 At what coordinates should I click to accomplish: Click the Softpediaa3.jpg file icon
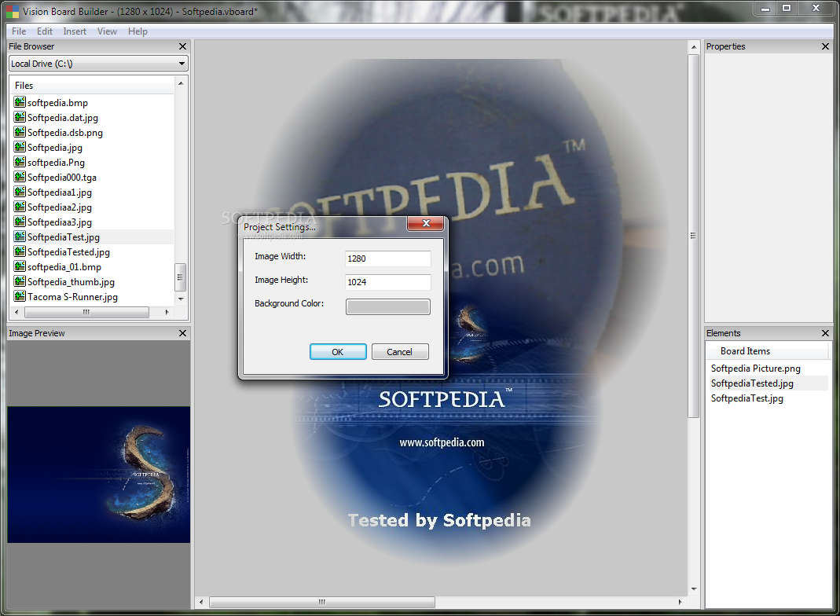coord(20,222)
